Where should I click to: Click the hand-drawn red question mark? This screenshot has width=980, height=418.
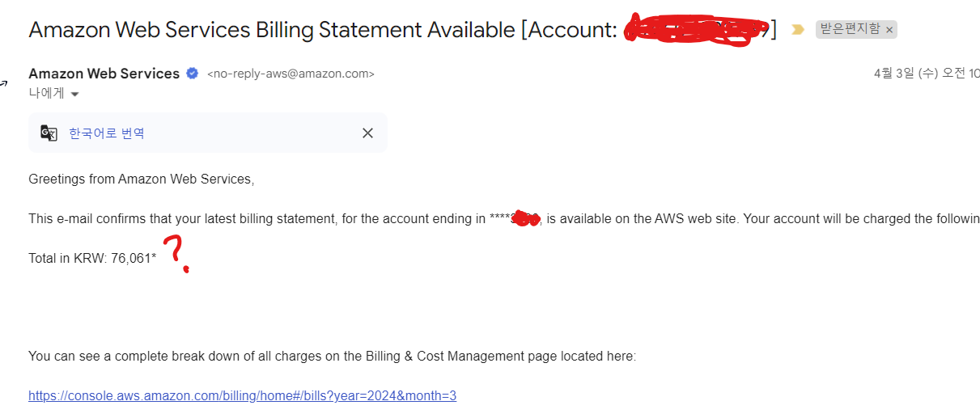[176, 252]
